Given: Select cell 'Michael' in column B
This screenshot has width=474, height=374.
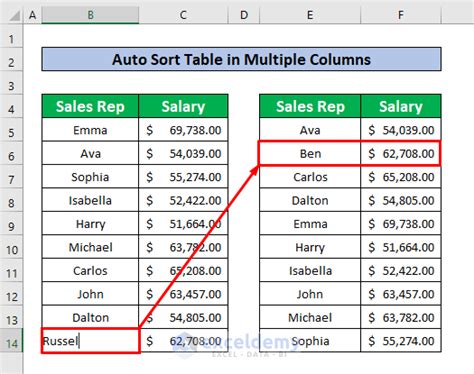Looking at the screenshot, I should click(x=90, y=247).
